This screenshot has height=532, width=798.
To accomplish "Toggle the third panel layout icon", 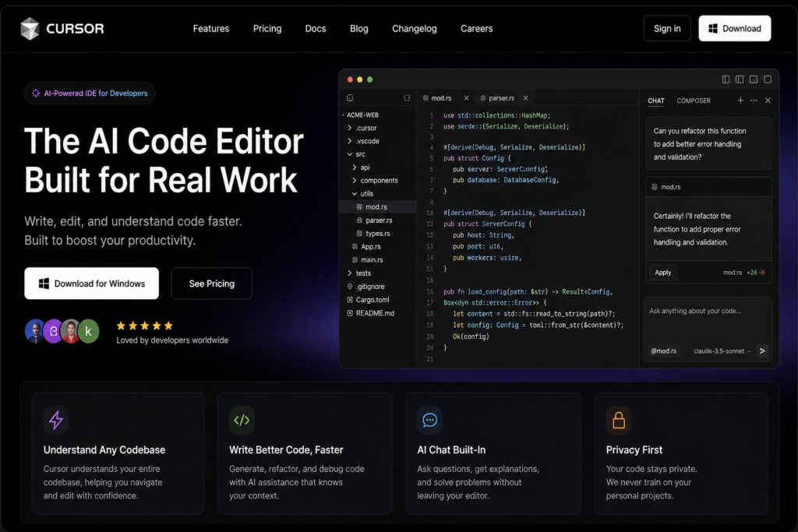I will (x=754, y=79).
